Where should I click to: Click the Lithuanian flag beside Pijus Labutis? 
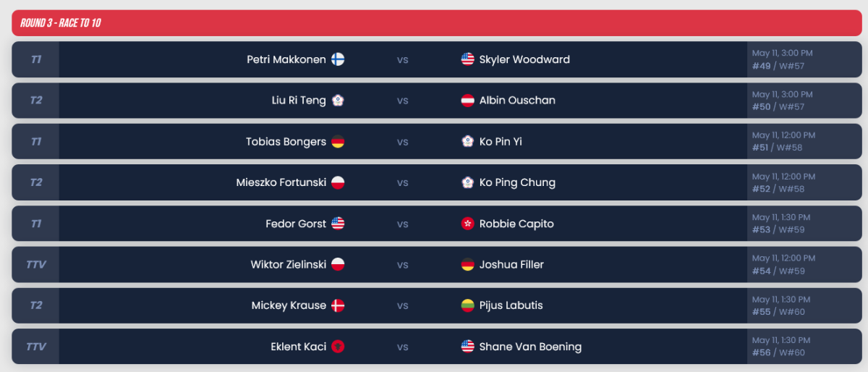click(468, 305)
